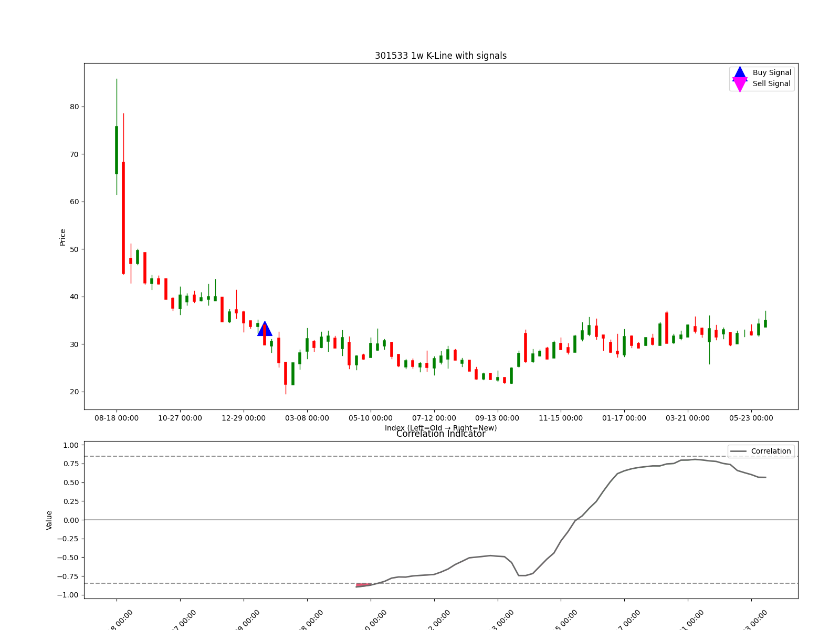The height and width of the screenshot is (630, 840).
Task: Click the x-axis tick label '05-10 00:00'
Action: tap(371, 418)
